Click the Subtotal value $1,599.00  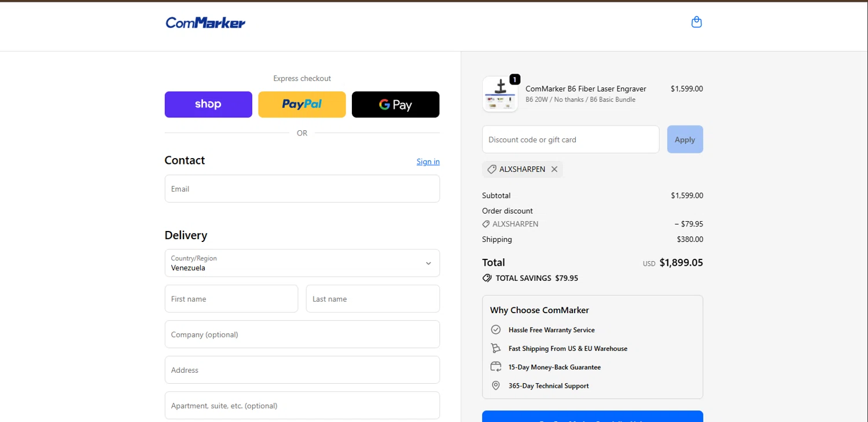coord(687,196)
